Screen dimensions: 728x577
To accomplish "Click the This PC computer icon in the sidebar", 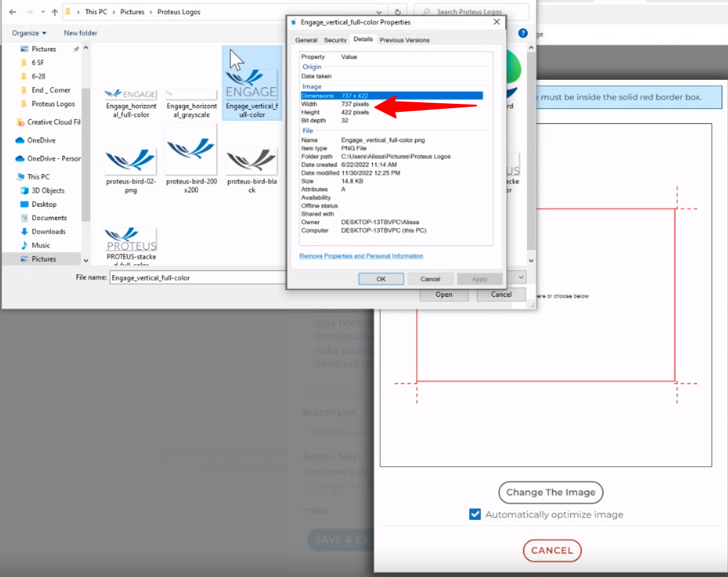I will click(21, 177).
